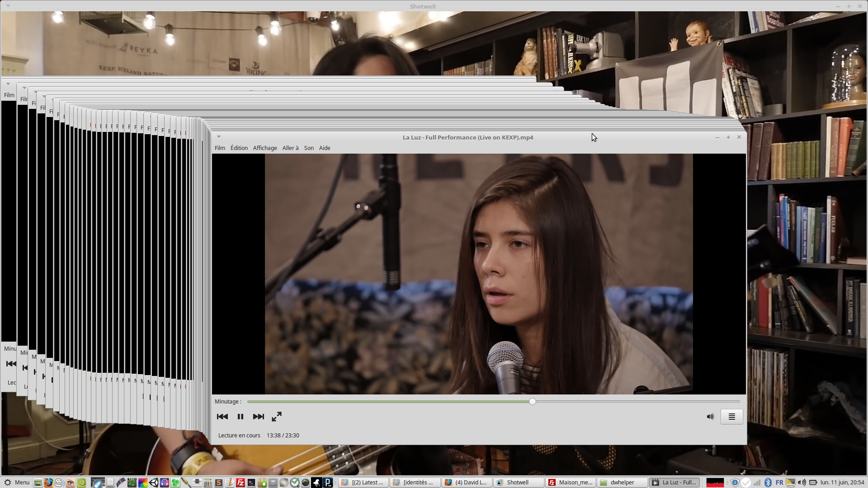868x488 pixels.
Task: Click the system tray volume icon
Action: [802, 482]
